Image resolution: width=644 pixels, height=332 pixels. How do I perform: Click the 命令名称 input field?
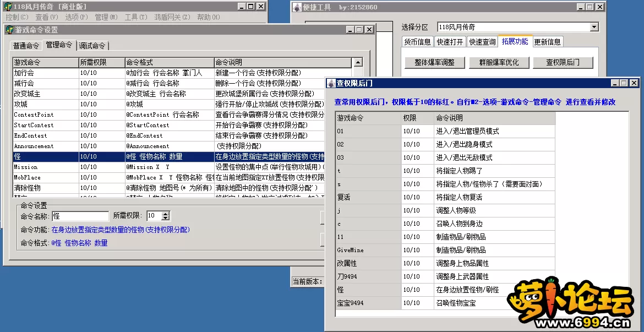(x=80, y=216)
